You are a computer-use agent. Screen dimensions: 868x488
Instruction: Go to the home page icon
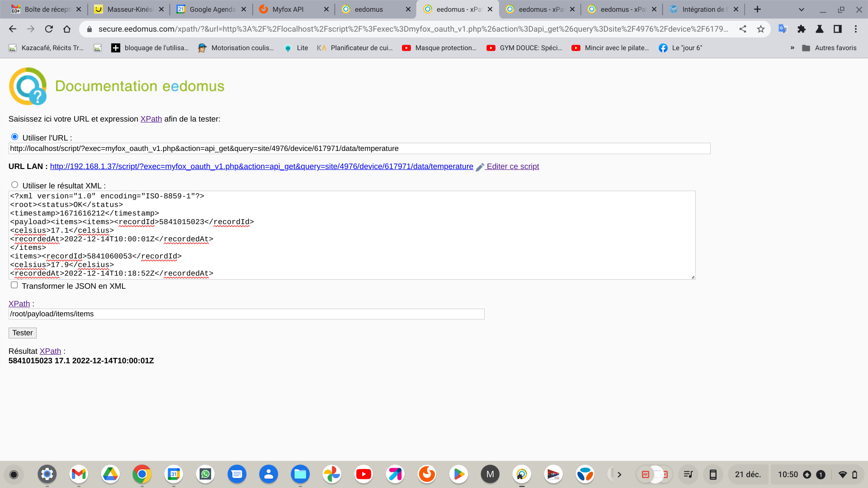tap(67, 29)
